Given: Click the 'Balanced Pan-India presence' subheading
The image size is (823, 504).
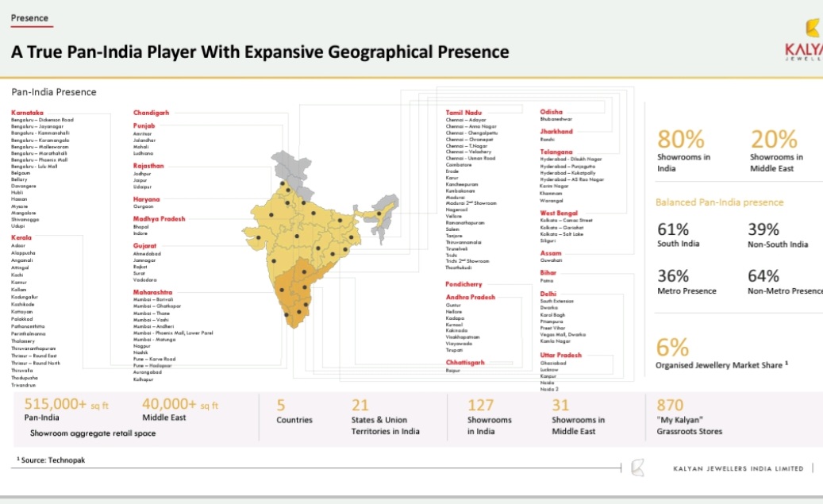Looking at the screenshot, I should (719, 202).
